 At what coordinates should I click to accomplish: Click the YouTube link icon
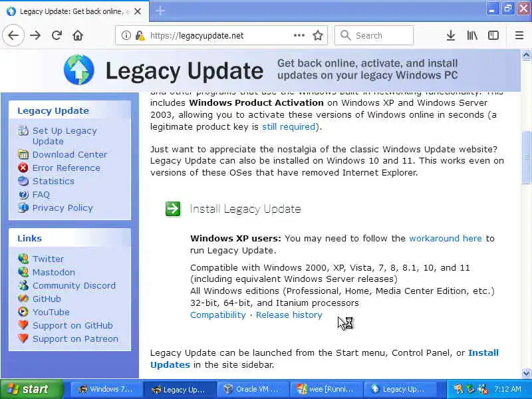[23, 312]
